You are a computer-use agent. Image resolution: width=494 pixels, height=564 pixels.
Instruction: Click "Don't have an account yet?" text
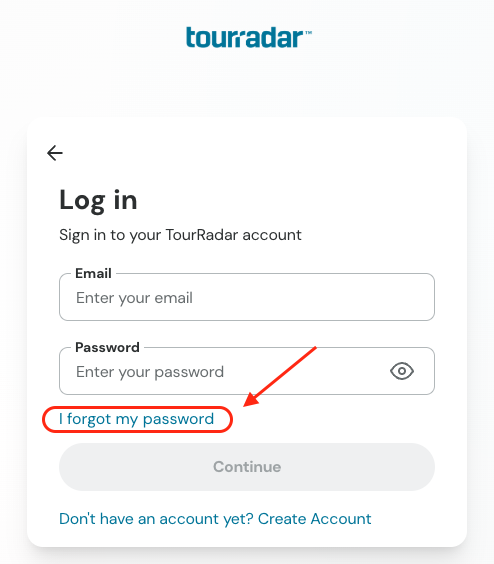[157, 519]
